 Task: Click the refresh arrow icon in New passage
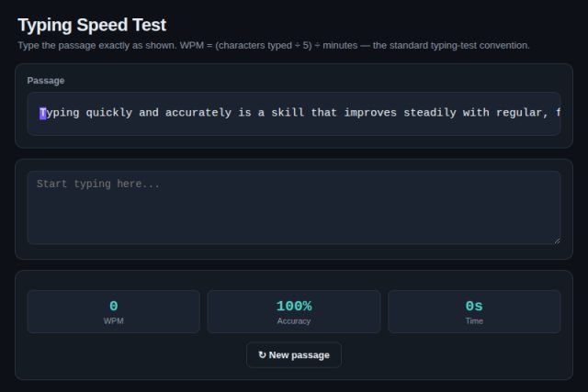pos(262,354)
